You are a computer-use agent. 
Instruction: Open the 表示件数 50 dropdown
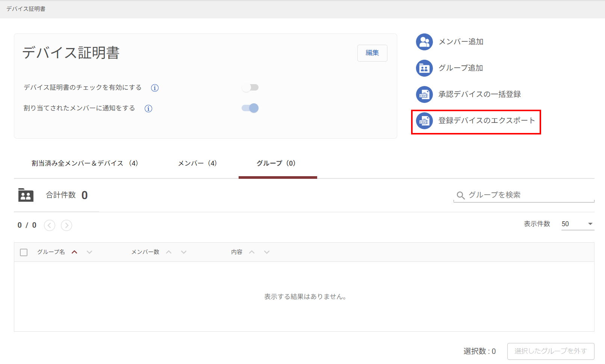(577, 224)
